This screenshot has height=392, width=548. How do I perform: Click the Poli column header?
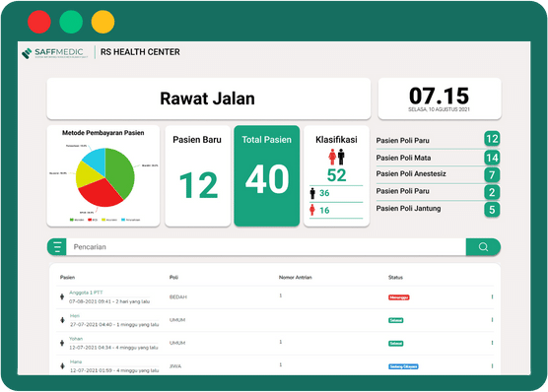coord(173,278)
